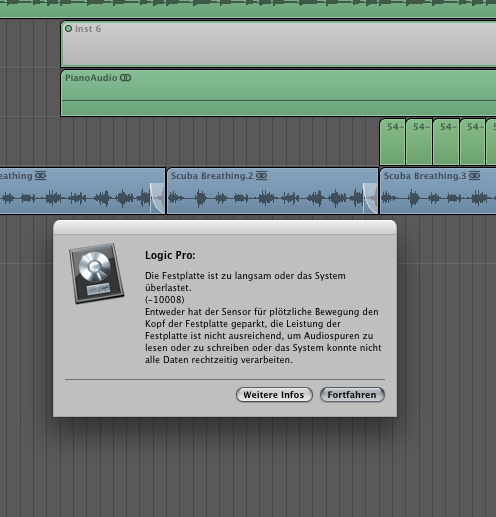Select the Inst 6 region
Image resolution: width=496 pixels, height=517 pixels.
[x=278, y=44]
